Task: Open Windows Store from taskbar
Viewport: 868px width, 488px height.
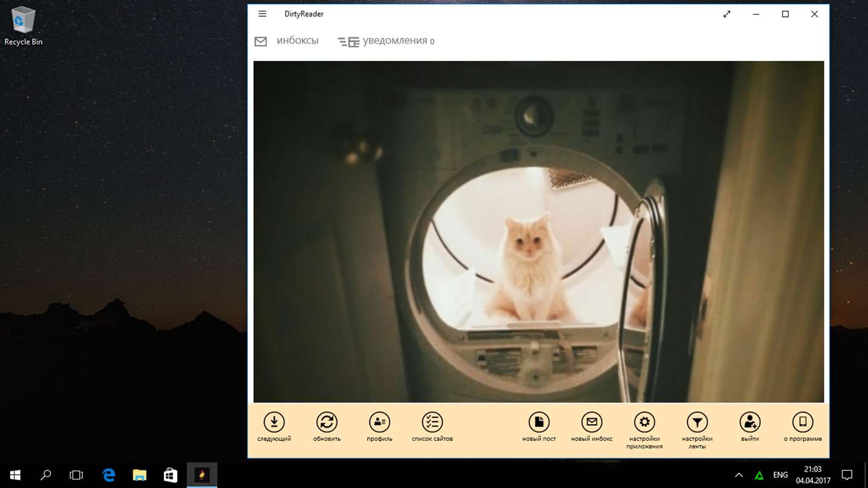Action: 171,475
